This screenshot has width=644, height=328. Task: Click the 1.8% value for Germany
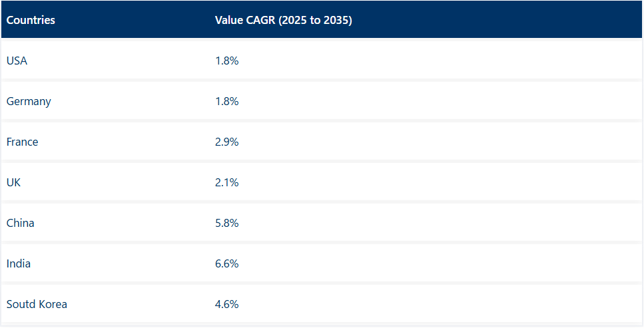click(226, 101)
